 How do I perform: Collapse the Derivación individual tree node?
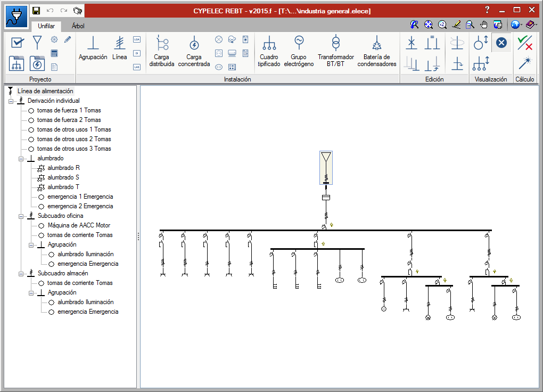pos(11,101)
